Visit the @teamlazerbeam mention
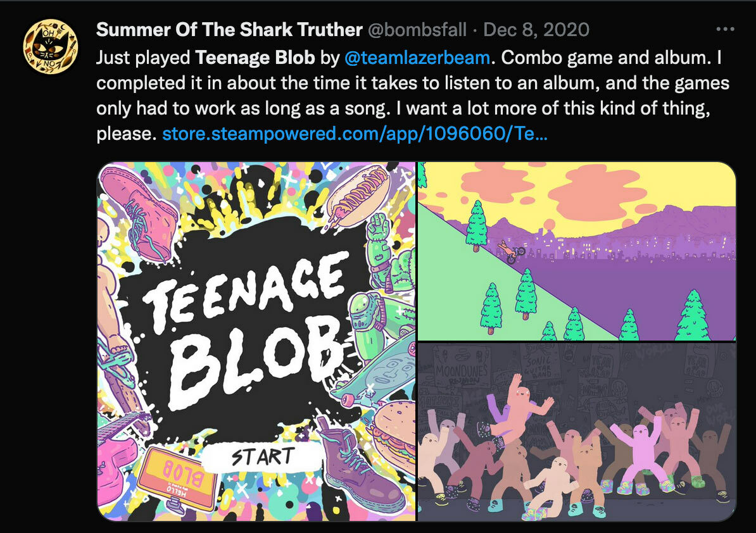756x533 pixels. point(417,58)
